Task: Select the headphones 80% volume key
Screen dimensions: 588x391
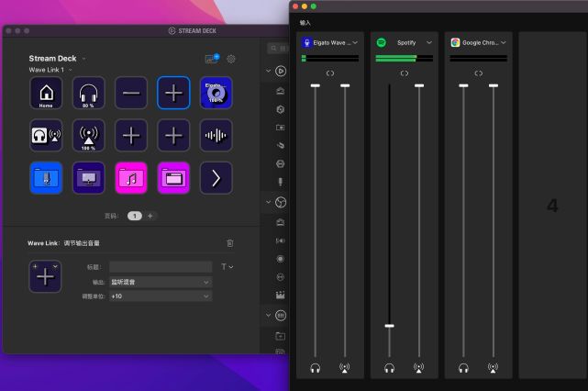Action: 88,93
